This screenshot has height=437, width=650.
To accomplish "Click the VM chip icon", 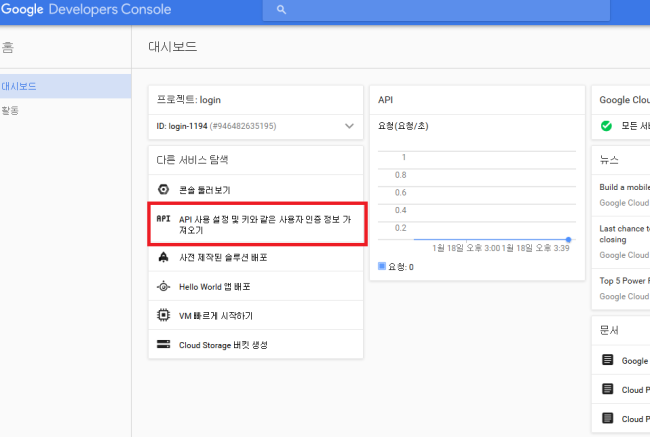I will (163, 315).
